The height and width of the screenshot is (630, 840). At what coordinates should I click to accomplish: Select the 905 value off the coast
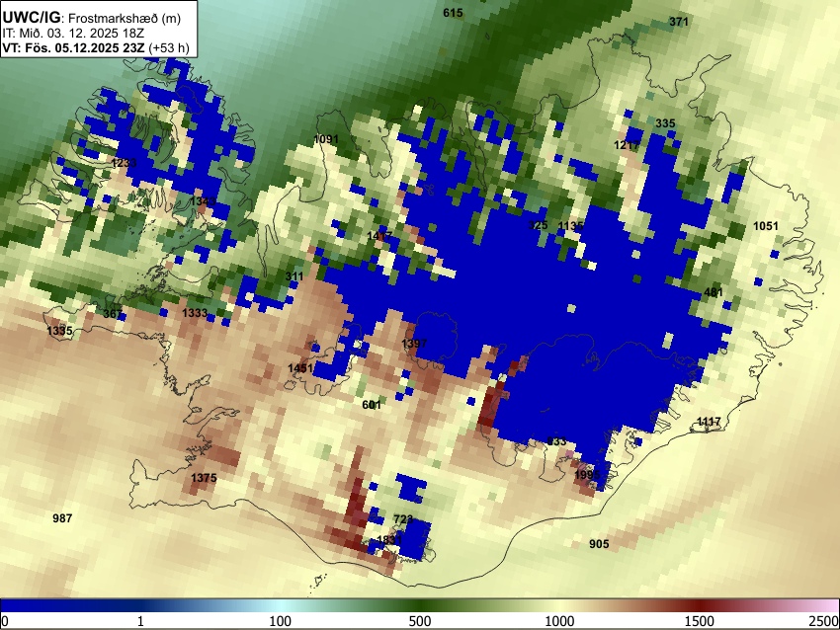[x=599, y=544]
